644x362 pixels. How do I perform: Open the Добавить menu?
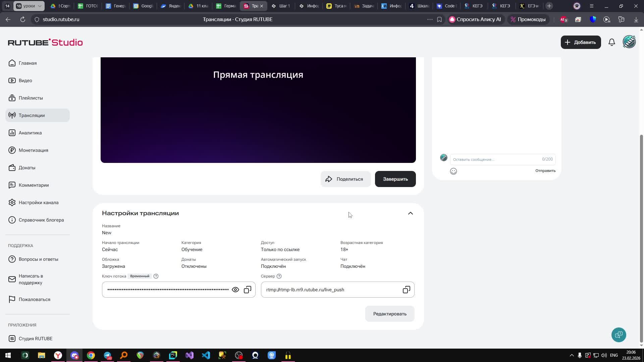581,42
